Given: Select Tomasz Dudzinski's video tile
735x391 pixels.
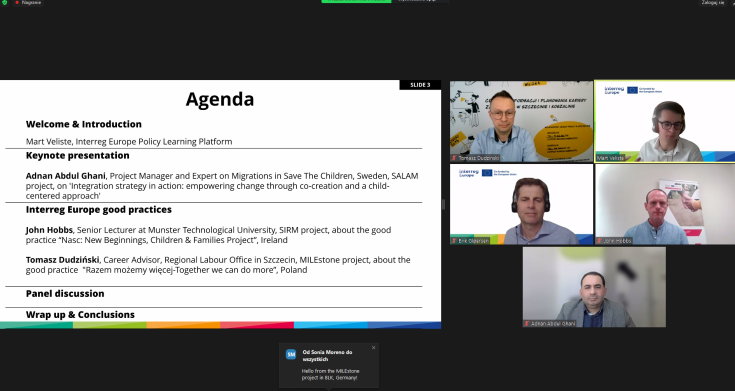Looking at the screenshot, I should (x=521, y=121).
